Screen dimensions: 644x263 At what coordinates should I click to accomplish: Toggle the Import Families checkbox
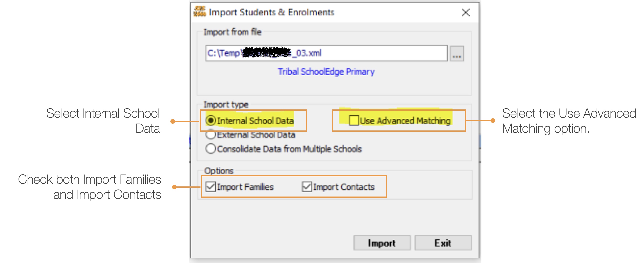[x=211, y=187]
